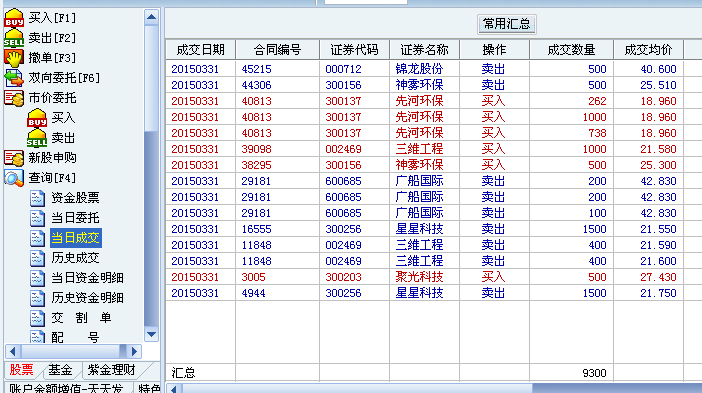The height and width of the screenshot is (393, 702).
Task: Sort by 操作 column header
Action: 494,50
